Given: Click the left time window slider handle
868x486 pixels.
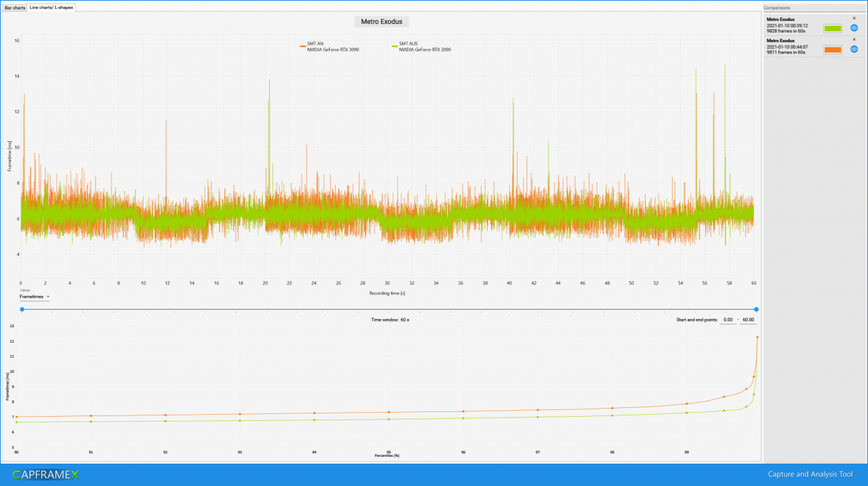Looking at the screenshot, I should pyautogui.click(x=22, y=309).
